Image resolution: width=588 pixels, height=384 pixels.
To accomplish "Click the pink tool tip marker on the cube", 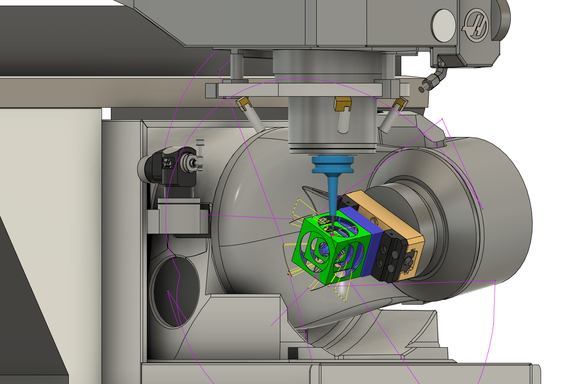I will coord(333,234).
